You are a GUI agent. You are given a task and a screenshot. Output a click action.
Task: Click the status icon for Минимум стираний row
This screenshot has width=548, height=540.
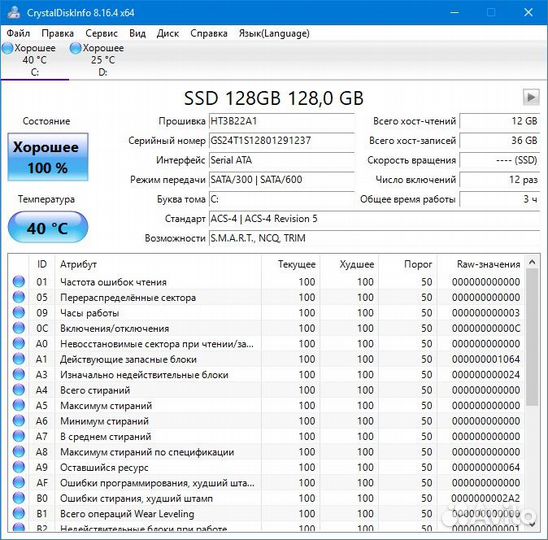pos(19,420)
